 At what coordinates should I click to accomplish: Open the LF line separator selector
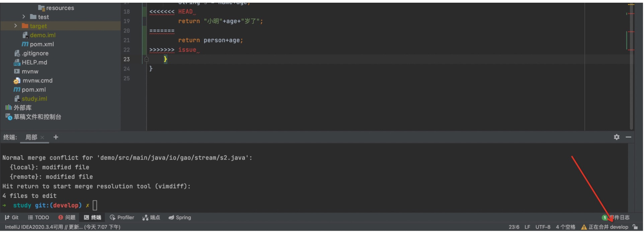527,227
